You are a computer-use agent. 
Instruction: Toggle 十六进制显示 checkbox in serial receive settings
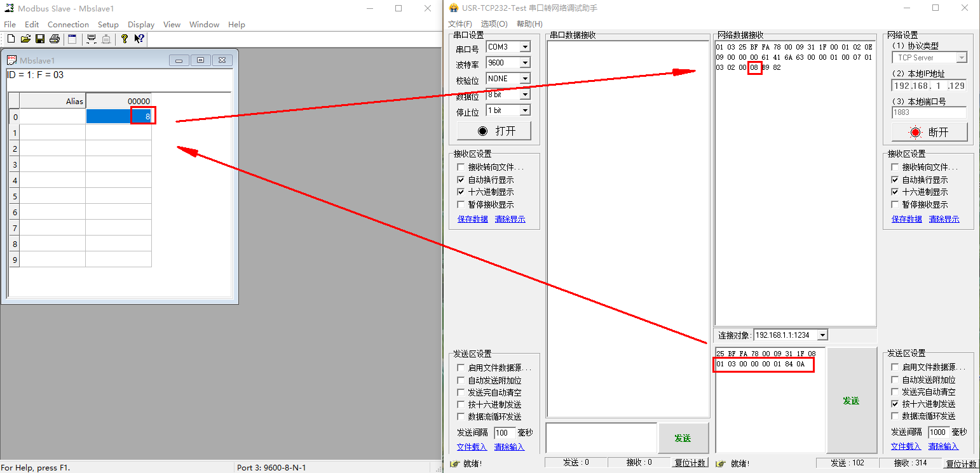coord(461,192)
